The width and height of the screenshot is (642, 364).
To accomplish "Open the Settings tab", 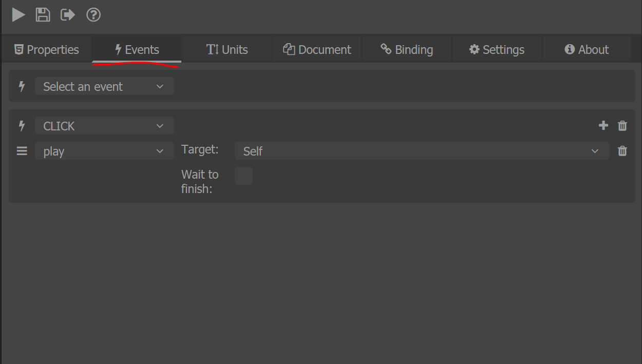I will click(496, 49).
